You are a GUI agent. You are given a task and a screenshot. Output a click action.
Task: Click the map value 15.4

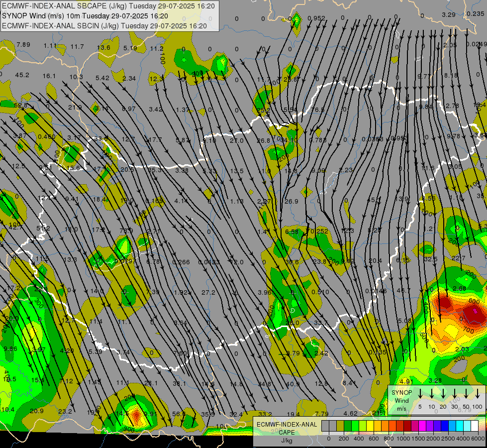point(38,380)
